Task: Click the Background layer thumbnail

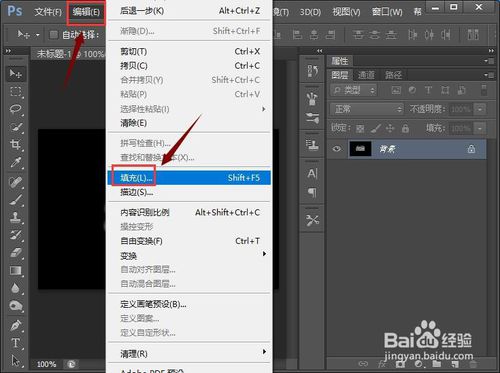Action: [360, 149]
